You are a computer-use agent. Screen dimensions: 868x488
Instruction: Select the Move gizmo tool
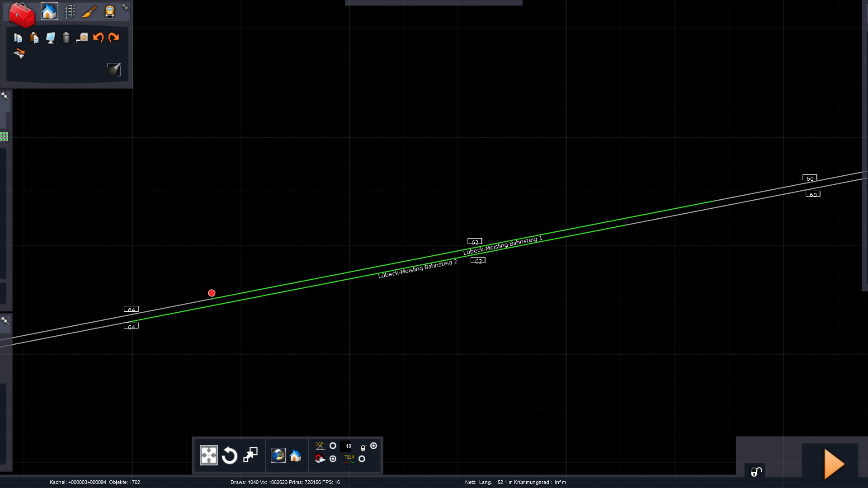(208, 455)
